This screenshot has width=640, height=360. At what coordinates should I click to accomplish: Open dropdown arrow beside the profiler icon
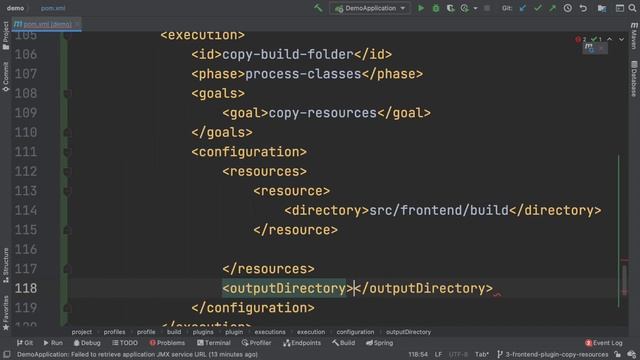click(476, 8)
